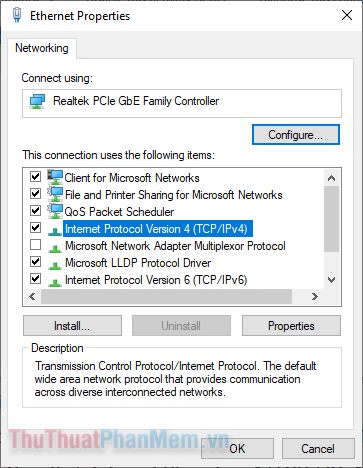Click the Realtek adapter icon
The width and height of the screenshot is (363, 468).
point(37,101)
